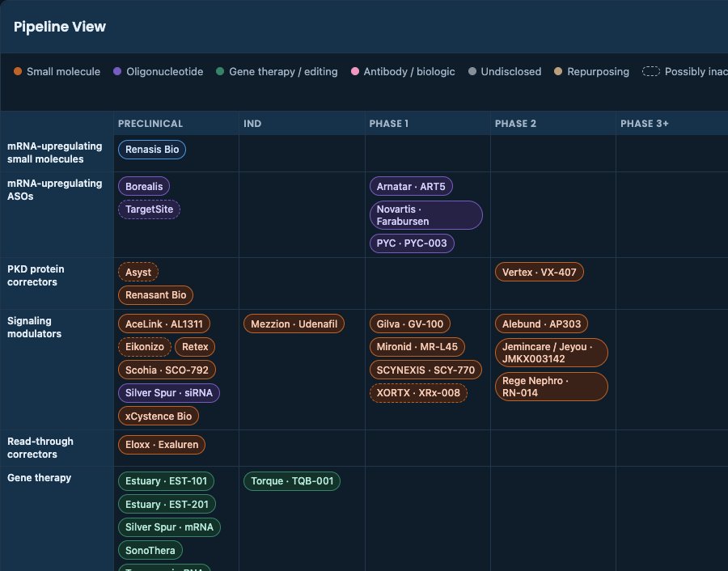Screen dimensions: 728x571
Task: Select Gilva · GV-100 entry
Action: pos(410,324)
